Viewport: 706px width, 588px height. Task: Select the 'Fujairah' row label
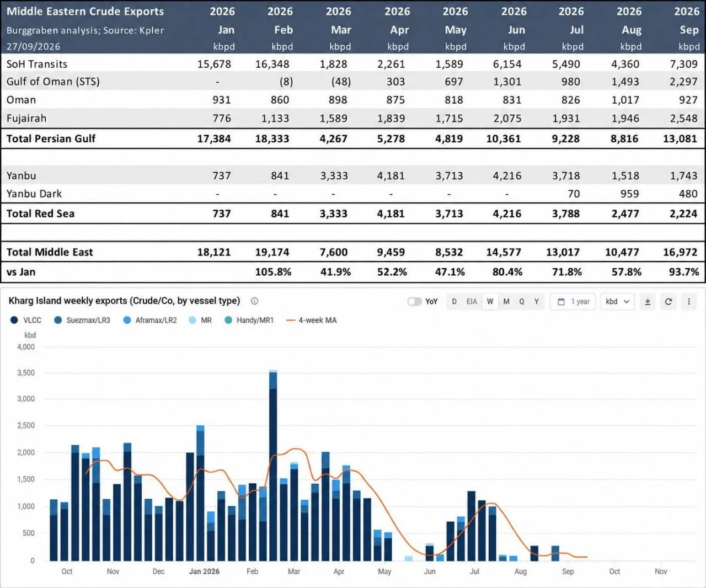26,118
